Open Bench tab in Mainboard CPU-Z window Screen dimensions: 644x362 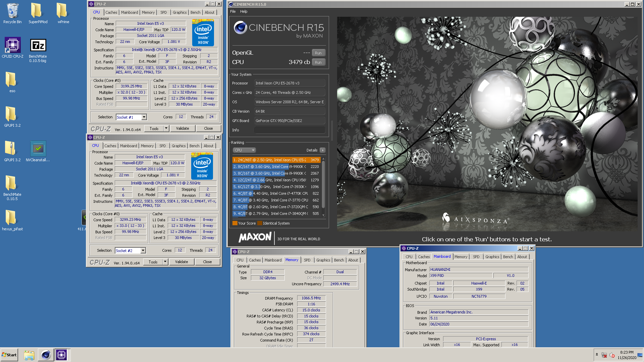pyautogui.click(x=508, y=257)
